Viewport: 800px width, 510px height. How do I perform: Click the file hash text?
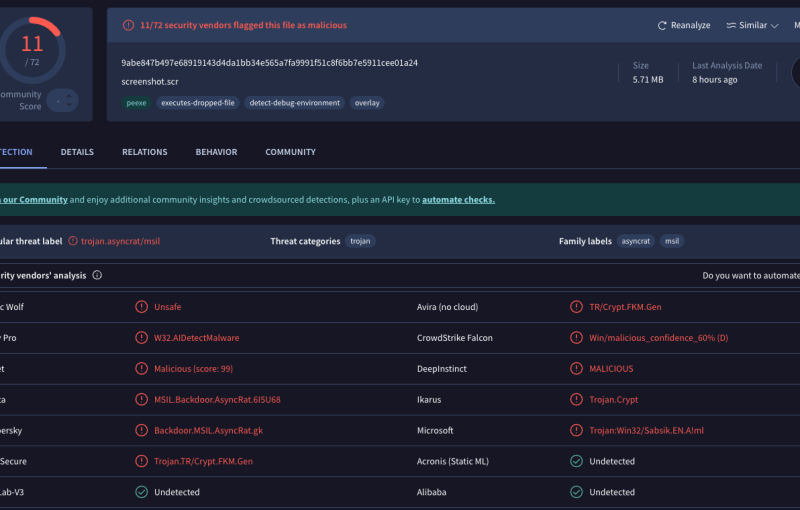(269, 62)
